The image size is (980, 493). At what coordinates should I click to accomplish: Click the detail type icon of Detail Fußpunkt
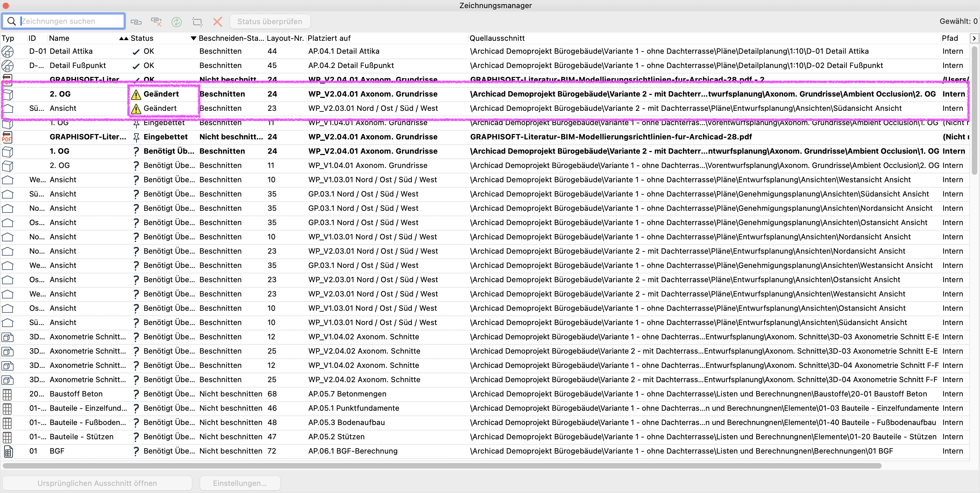pos(7,66)
